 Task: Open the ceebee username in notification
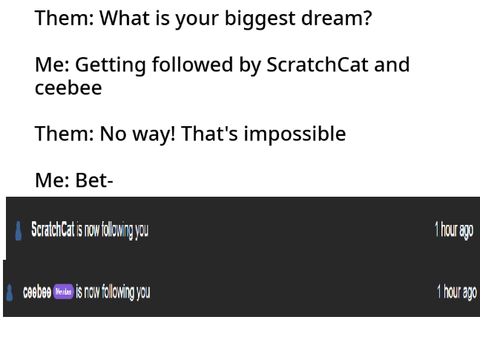click(x=37, y=292)
